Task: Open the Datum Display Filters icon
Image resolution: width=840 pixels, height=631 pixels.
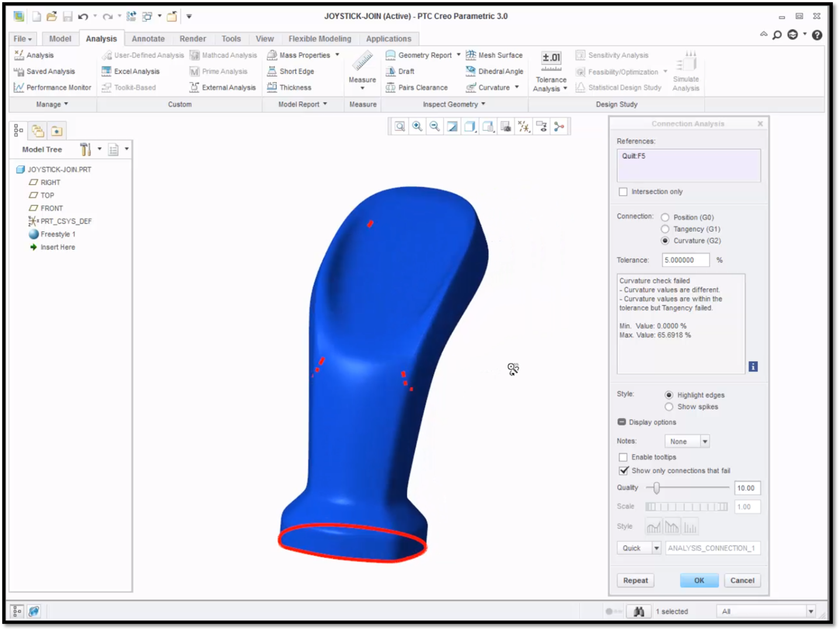Action: click(x=524, y=126)
